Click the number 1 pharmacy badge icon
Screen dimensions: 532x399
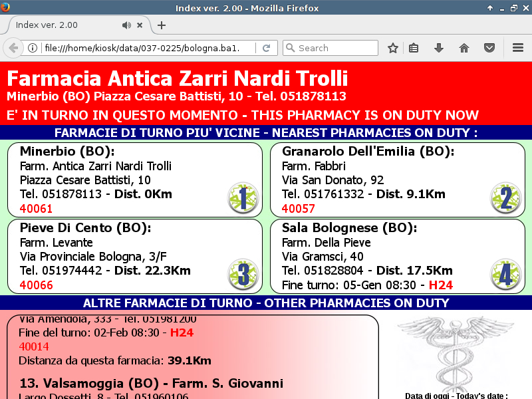pyautogui.click(x=243, y=199)
